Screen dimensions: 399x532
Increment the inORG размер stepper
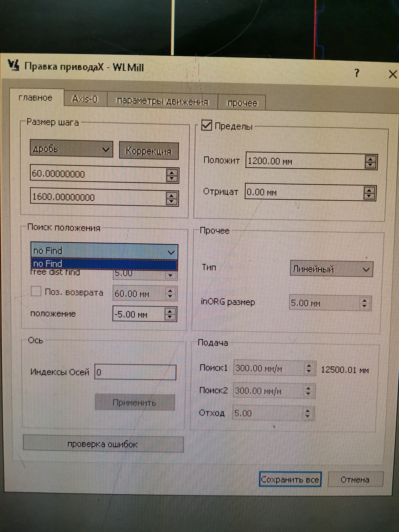click(x=364, y=301)
